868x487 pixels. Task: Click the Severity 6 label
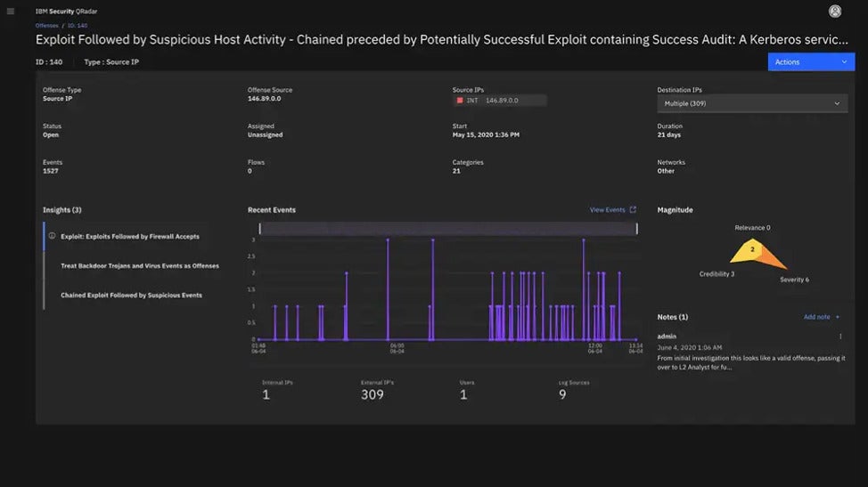pos(794,280)
